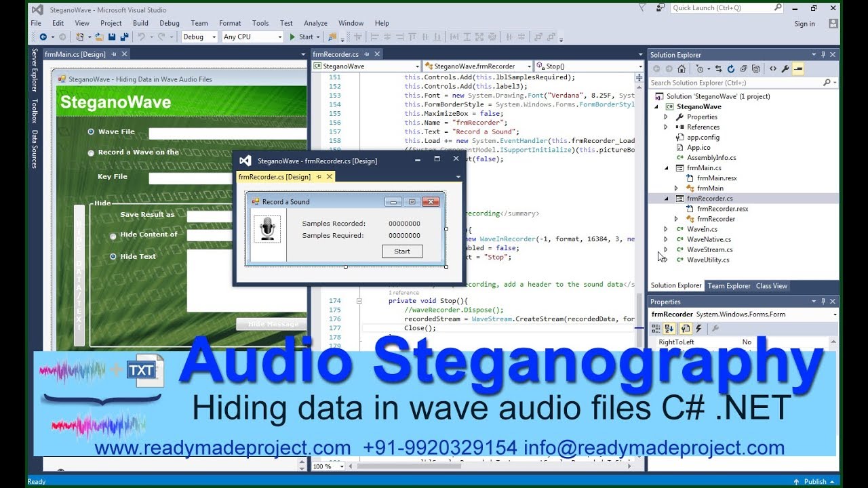This screenshot has height=488, width=868.
Task: Select Record a Wave on the radio button
Action: (x=91, y=153)
